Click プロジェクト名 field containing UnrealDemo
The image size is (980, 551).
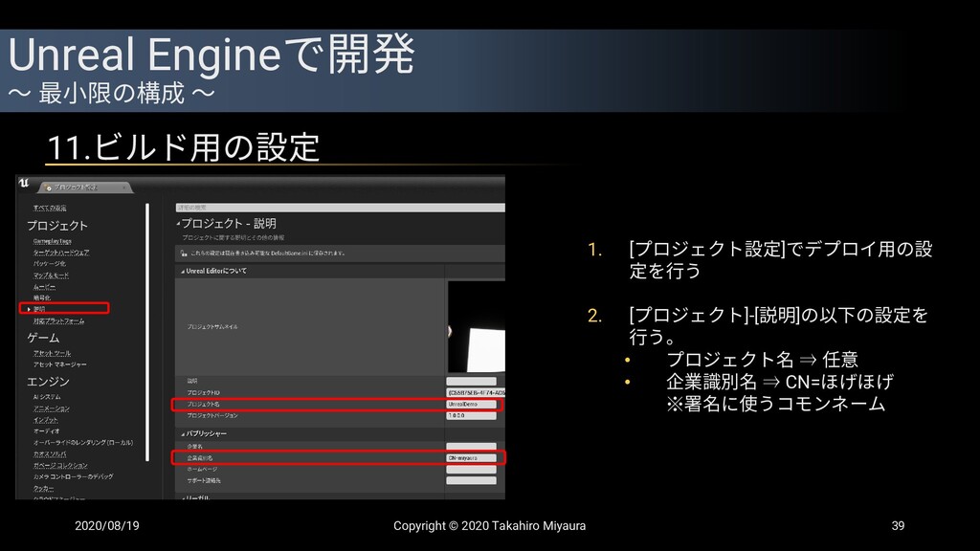pos(471,405)
